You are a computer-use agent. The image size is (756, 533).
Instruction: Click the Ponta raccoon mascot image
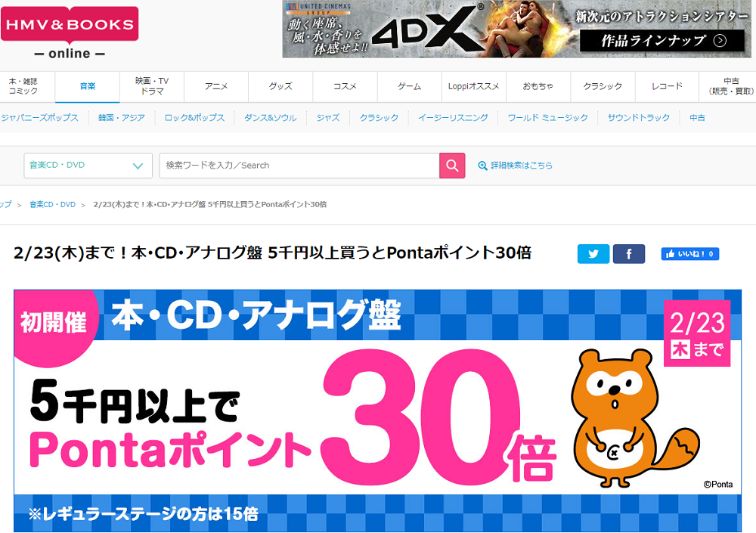(634, 419)
